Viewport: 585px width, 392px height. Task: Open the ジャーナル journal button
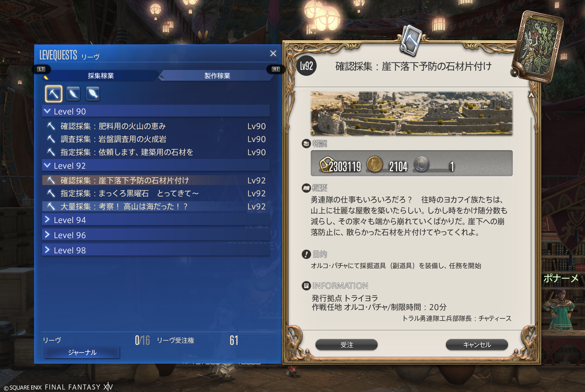click(x=82, y=352)
